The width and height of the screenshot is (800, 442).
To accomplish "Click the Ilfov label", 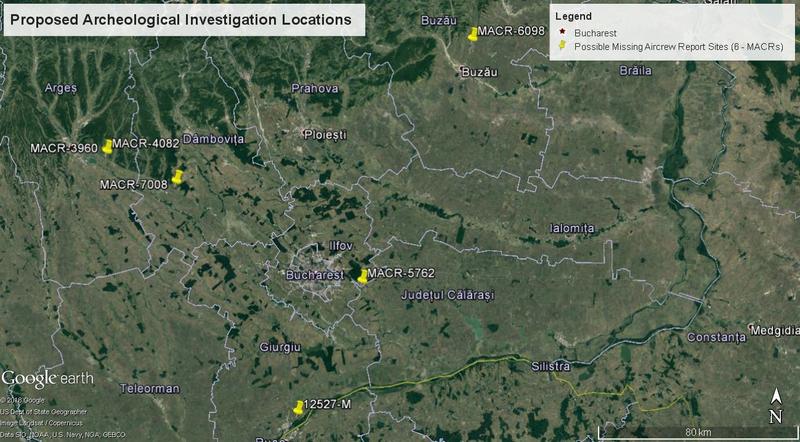I will pos(341,245).
